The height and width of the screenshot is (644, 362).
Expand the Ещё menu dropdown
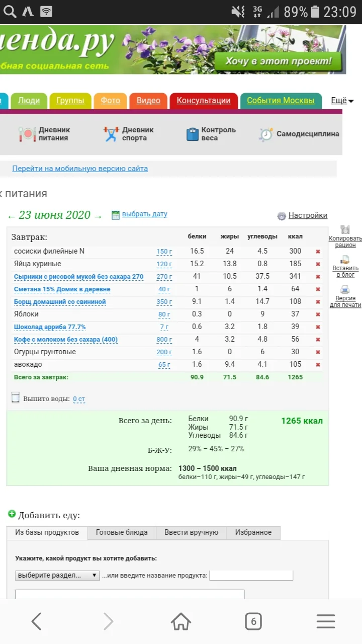pos(342,101)
